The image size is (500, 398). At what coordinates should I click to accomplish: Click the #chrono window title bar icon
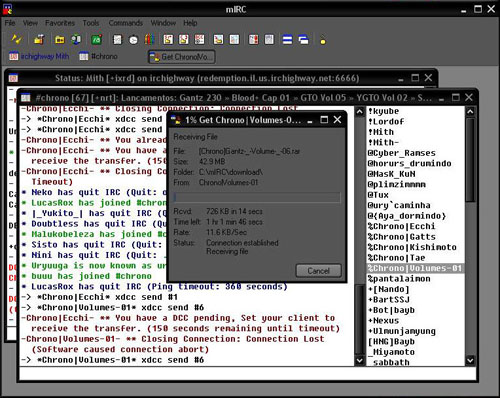26,98
